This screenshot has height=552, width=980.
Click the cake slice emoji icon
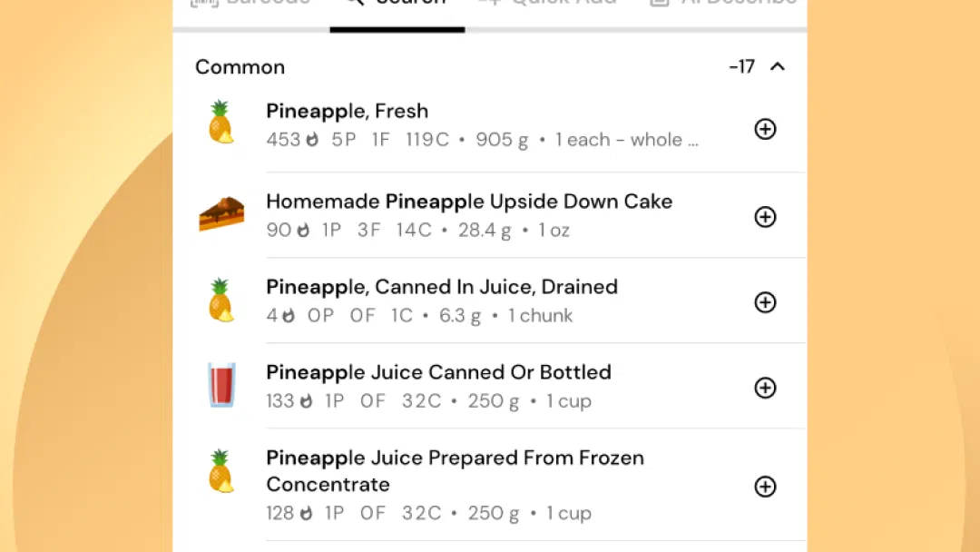pyautogui.click(x=221, y=213)
